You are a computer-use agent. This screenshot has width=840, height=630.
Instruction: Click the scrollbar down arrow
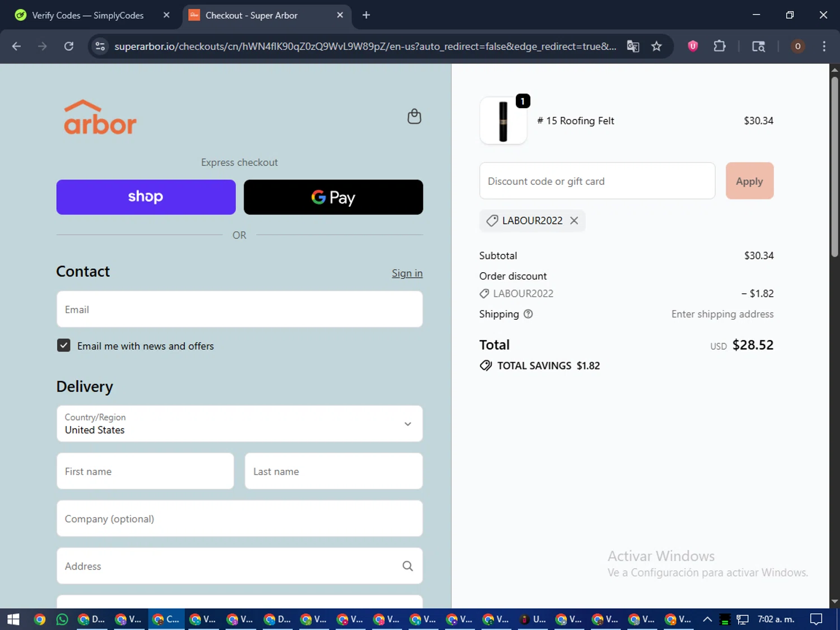834,602
